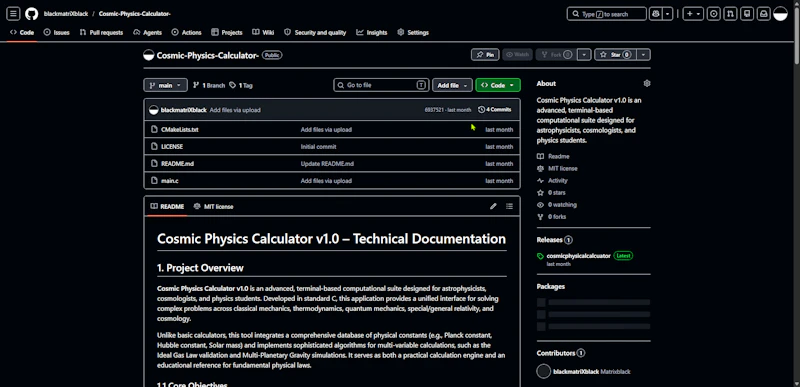Click the GitHub logo home icon
Screen dimensions: 800x387
[32, 14]
